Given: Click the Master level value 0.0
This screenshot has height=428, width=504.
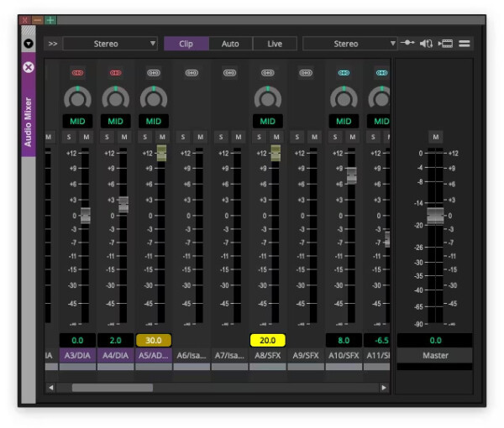Looking at the screenshot, I should tap(435, 341).
